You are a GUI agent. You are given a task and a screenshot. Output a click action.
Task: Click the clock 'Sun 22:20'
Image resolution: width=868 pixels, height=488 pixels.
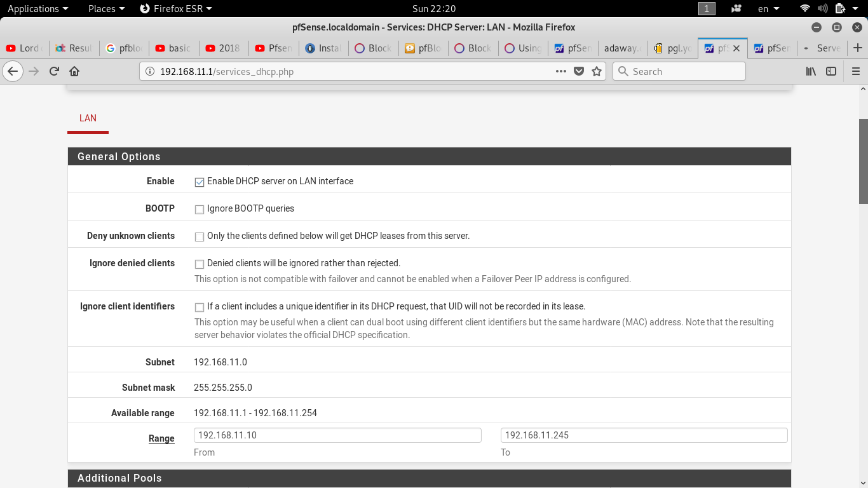(x=434, y=8)
